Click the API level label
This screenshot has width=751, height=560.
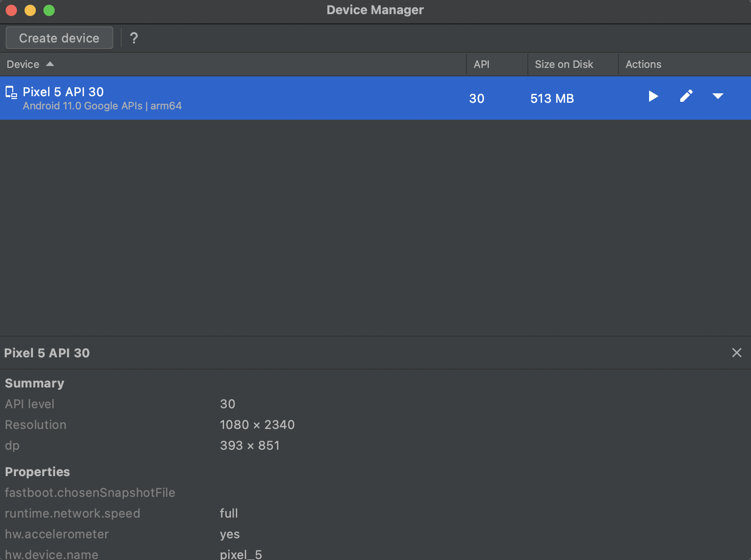(30, 404)
